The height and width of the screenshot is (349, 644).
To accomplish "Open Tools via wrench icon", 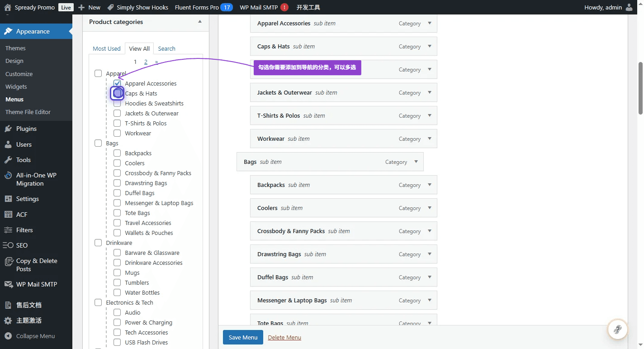I will [x=8, y=160].
